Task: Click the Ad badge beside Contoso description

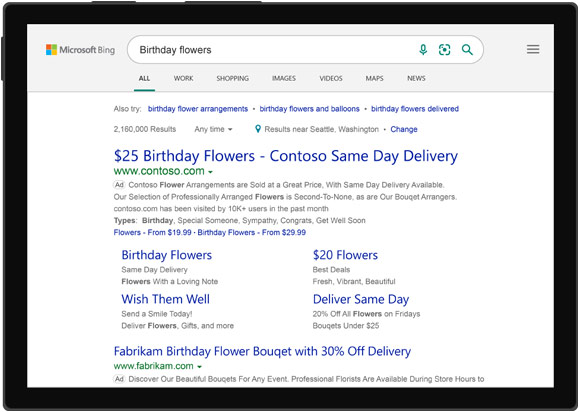Action: (119, 185)
